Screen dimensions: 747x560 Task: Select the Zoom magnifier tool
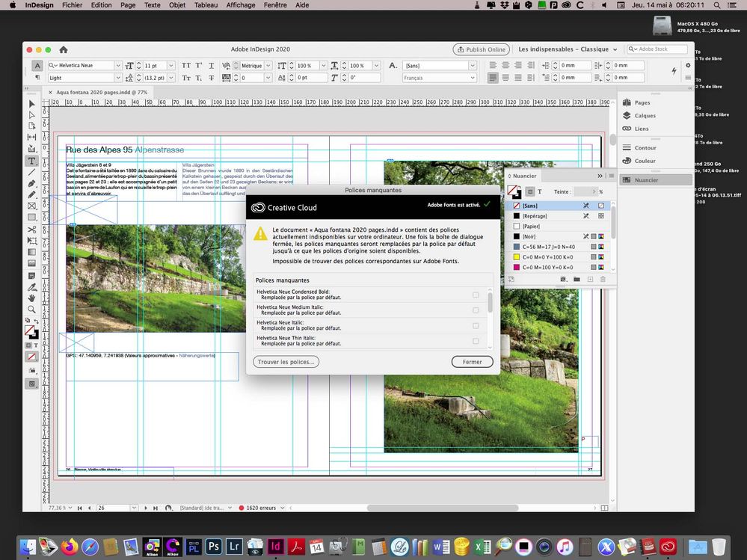[32, 309]
